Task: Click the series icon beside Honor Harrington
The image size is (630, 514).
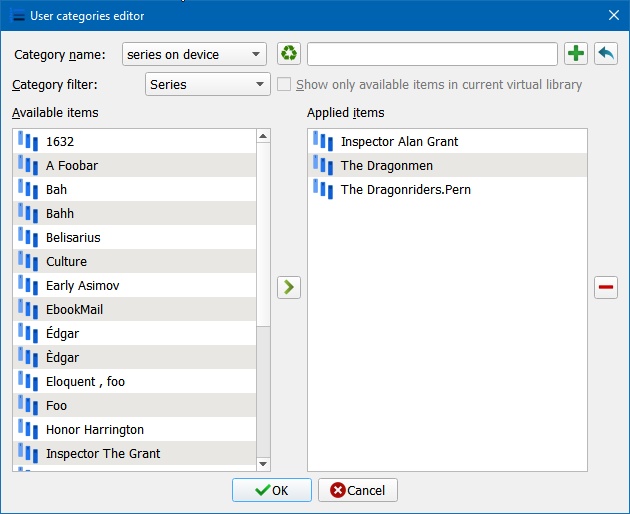Action: coord(28,430)
